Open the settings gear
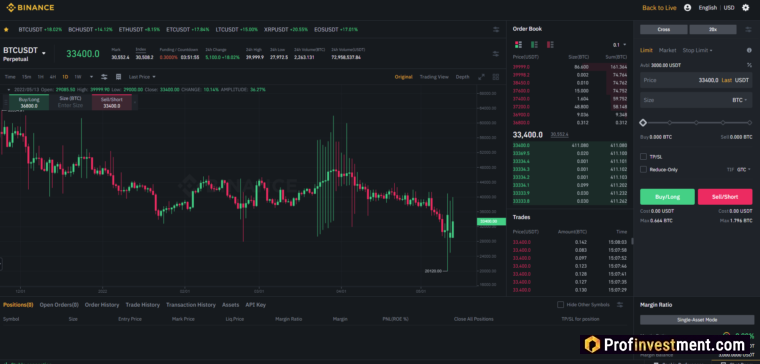760x364 pixels. [x=745, y=8]
